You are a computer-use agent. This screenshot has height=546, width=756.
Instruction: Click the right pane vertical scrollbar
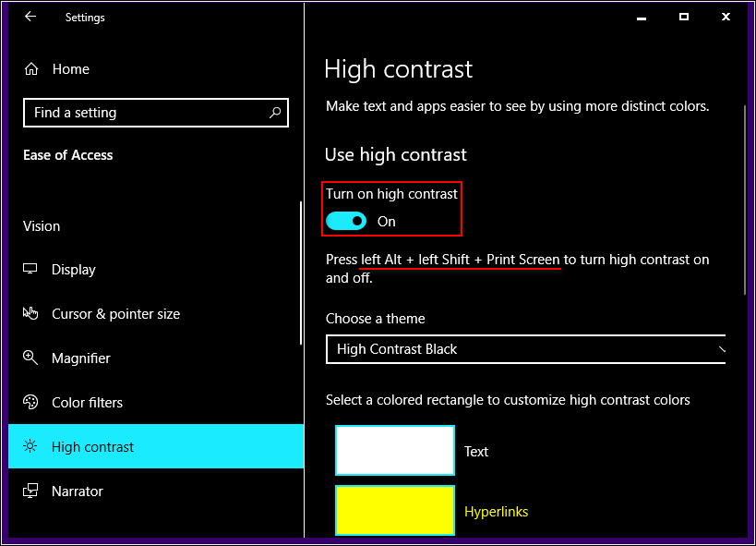click(745, 200)
